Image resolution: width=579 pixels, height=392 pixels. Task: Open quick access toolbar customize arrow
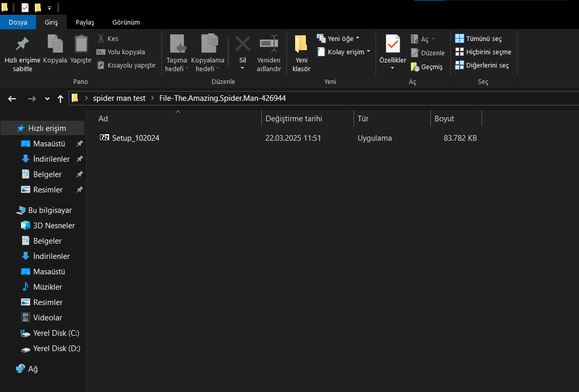[x=49, y=8]
